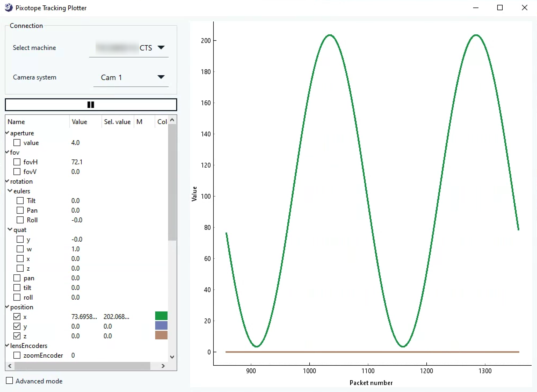Click the Value column header
Viewport: 537px width, 392px height.
coord(79,122)
